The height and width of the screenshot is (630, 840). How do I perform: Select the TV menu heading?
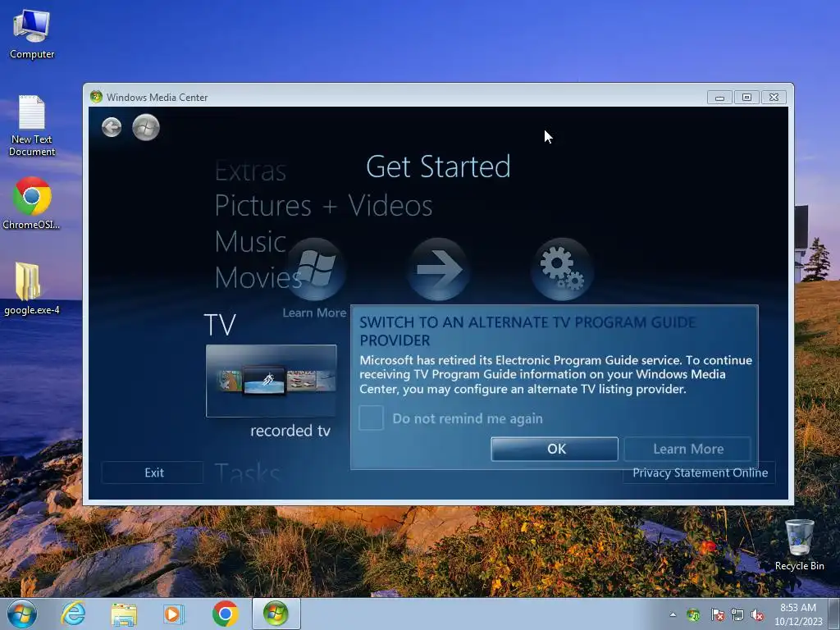220,325
